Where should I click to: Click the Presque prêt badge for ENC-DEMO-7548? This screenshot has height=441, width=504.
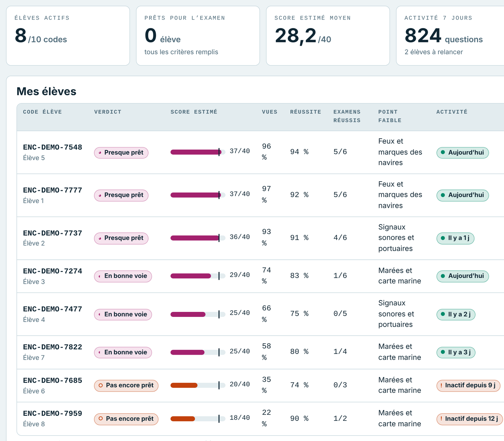pos(121,153)
